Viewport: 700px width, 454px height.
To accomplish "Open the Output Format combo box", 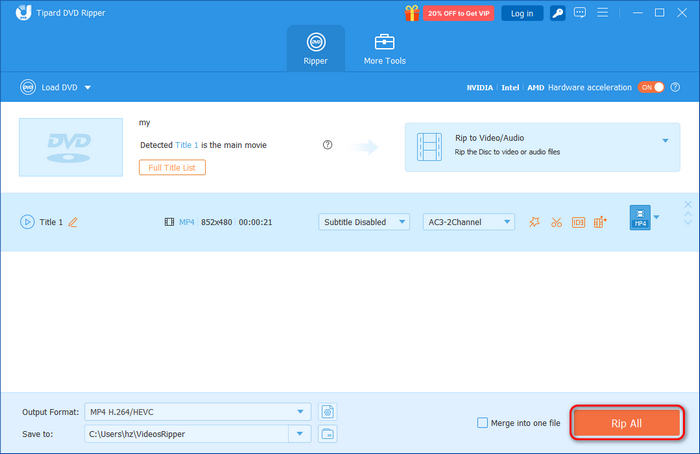I will tap(197, 411).
